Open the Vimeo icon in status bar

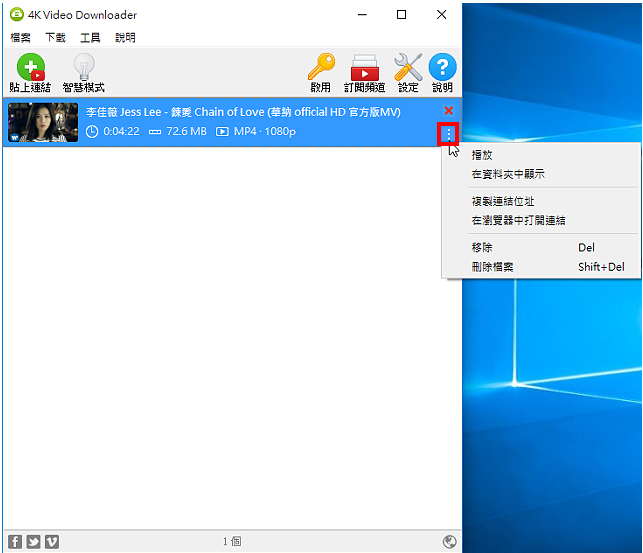(x=52, y=542)
